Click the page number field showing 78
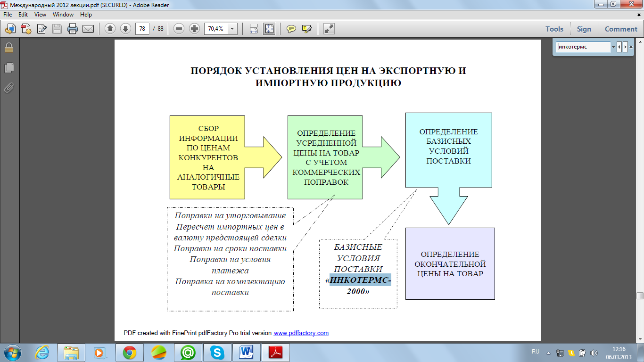 142,29
